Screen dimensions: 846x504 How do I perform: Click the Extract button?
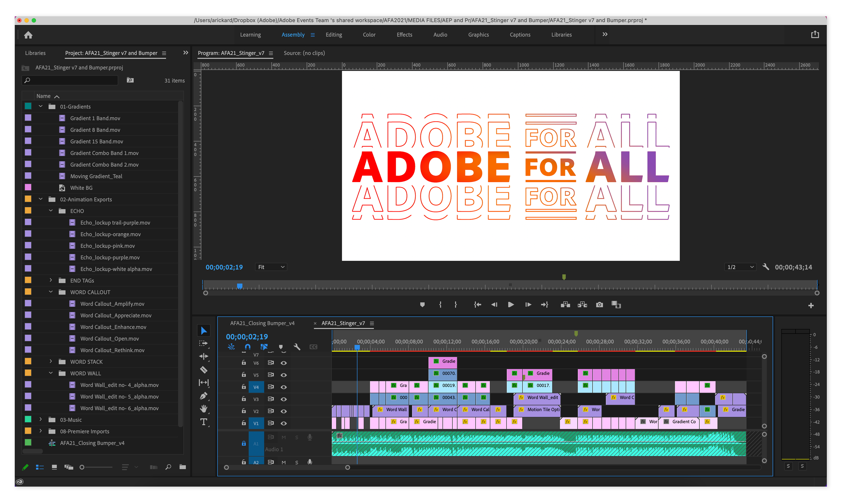coord(583,305)
